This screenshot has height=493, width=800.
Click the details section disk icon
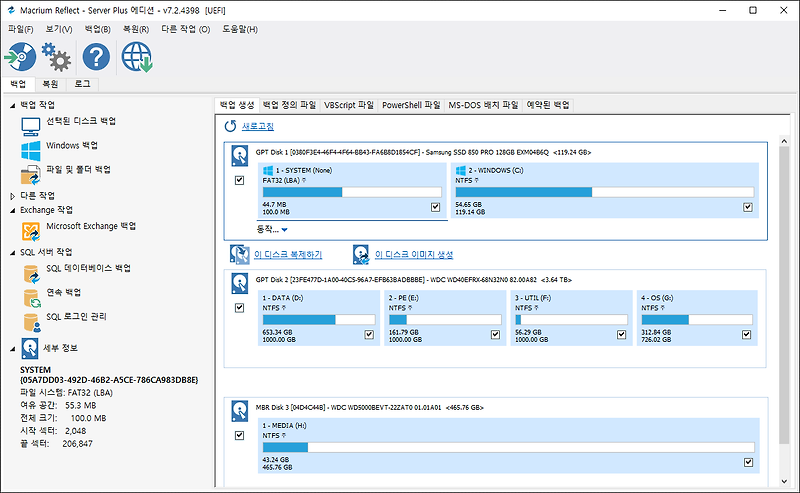30,349
